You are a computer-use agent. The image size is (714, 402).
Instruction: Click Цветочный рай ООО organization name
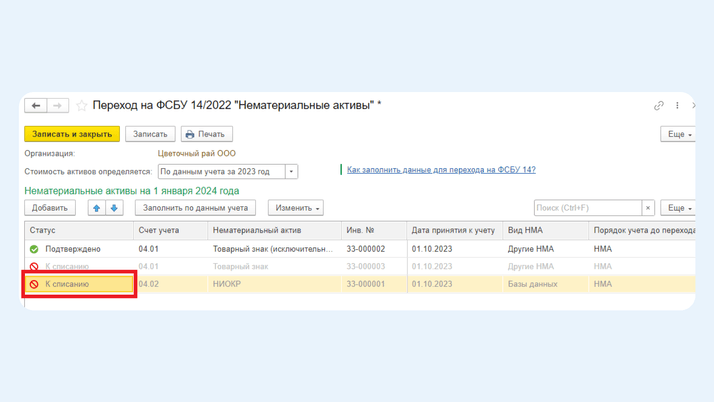coord(197,153)
